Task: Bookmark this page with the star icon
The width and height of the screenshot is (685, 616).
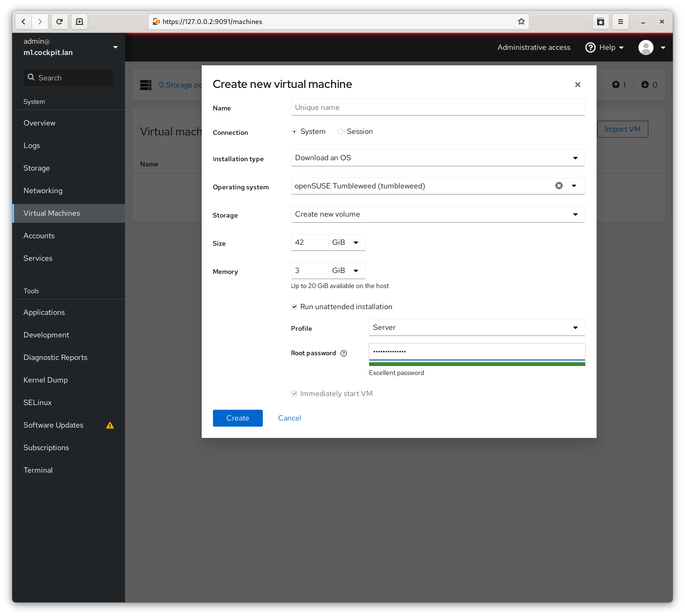Action: click(x=521, y=22)
